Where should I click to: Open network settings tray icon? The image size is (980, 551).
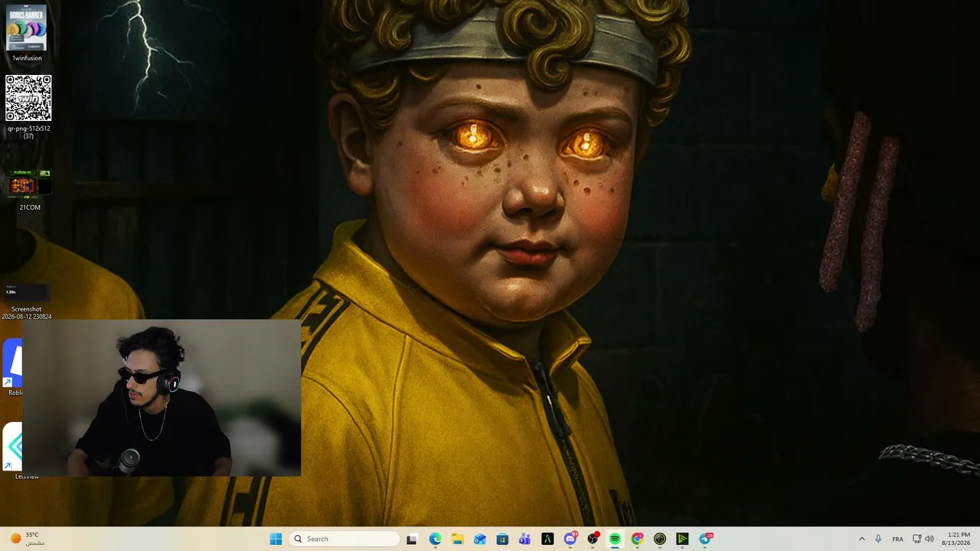[917, 539]
